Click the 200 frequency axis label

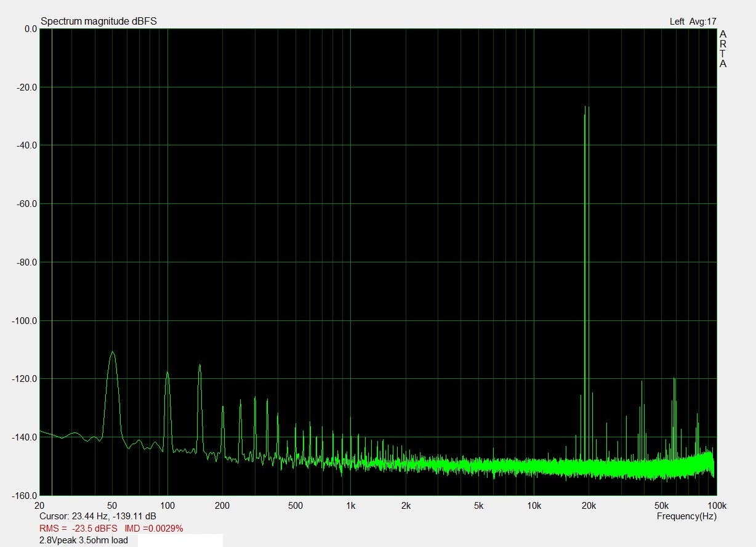[x=222, y=506]
